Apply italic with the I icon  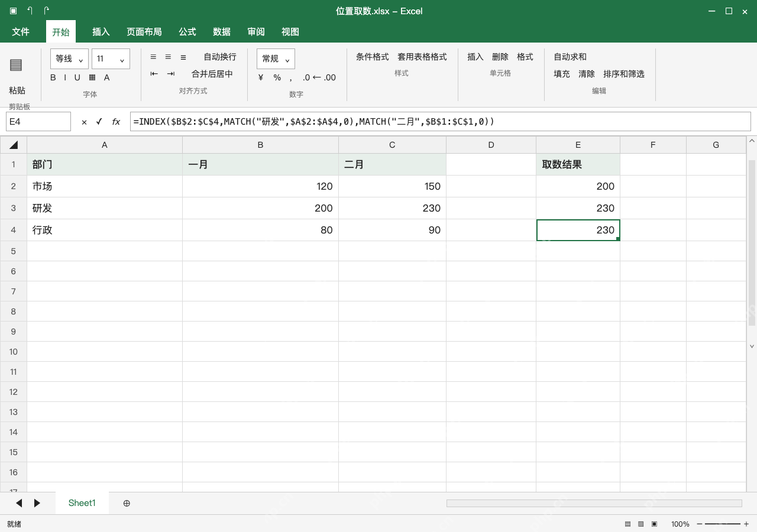tap(65, 77)
